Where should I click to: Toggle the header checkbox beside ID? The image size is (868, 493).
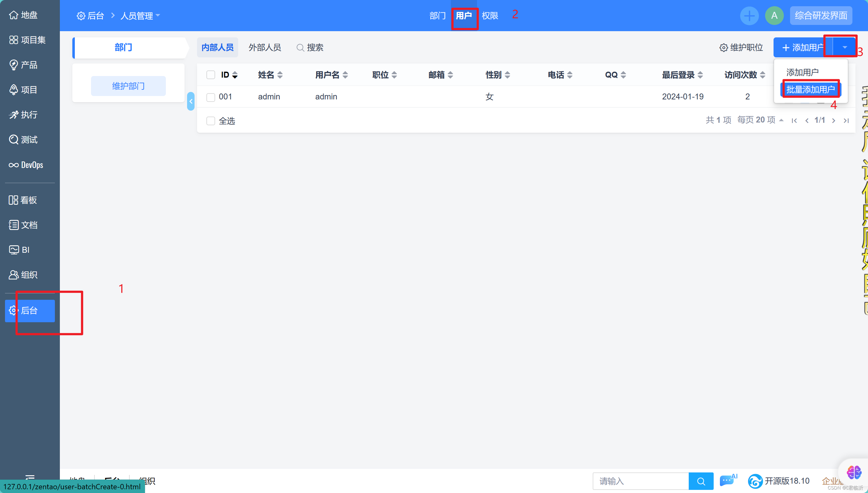pyautogui.click(x=211, y=75)
